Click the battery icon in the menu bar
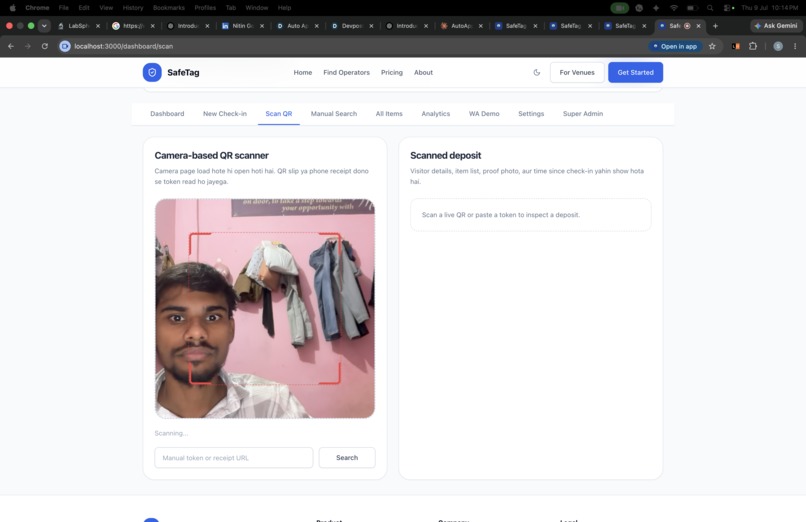The image size is (806, 522). [692, 8]
